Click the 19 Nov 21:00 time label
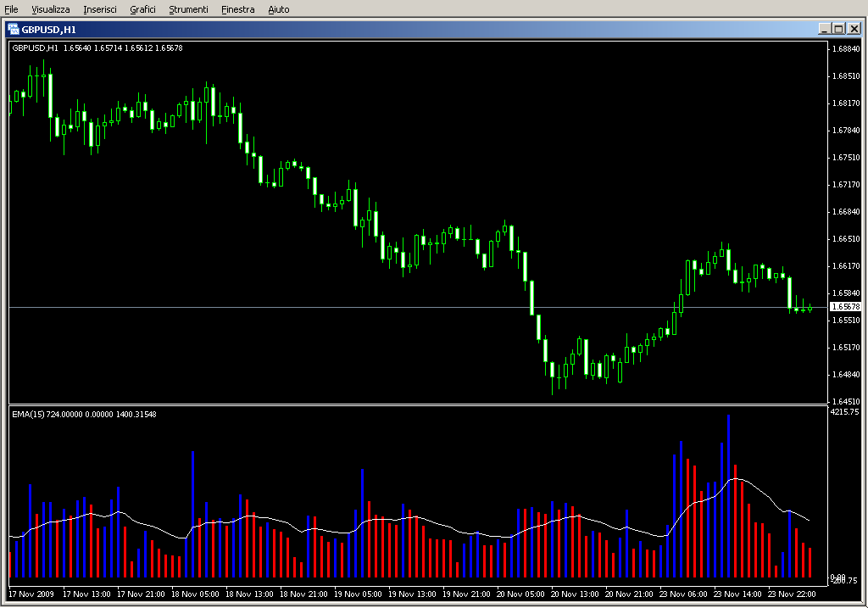 tap(466, 594)
